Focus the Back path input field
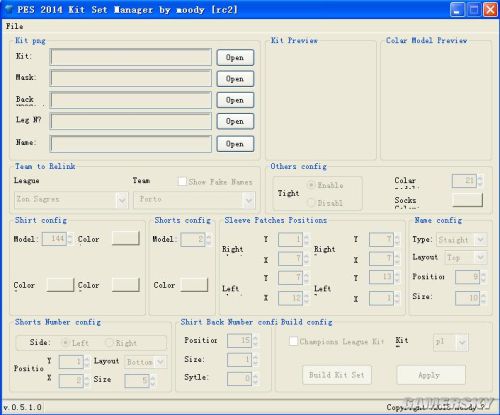 click(131, 100)
